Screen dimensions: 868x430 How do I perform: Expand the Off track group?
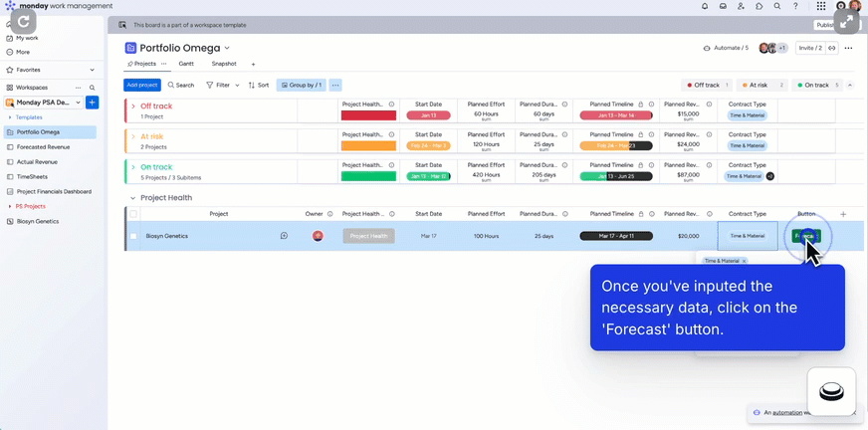[x=133, y=107]
